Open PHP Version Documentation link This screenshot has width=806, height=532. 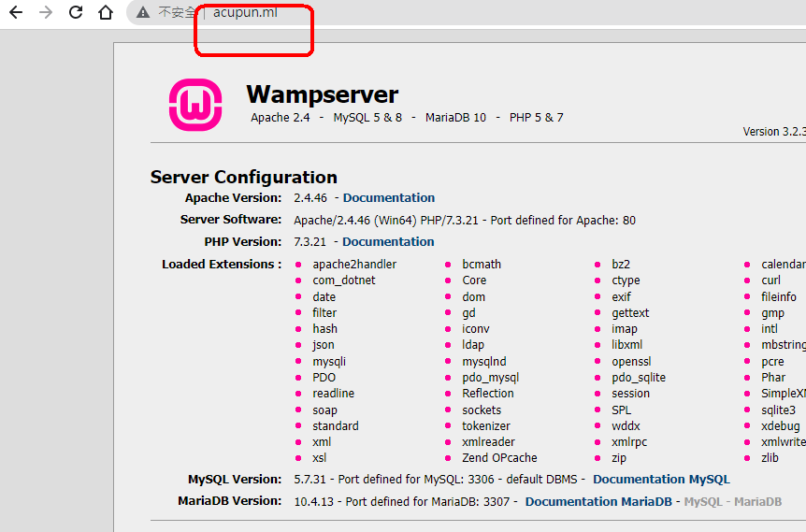[x=388, y=241]
